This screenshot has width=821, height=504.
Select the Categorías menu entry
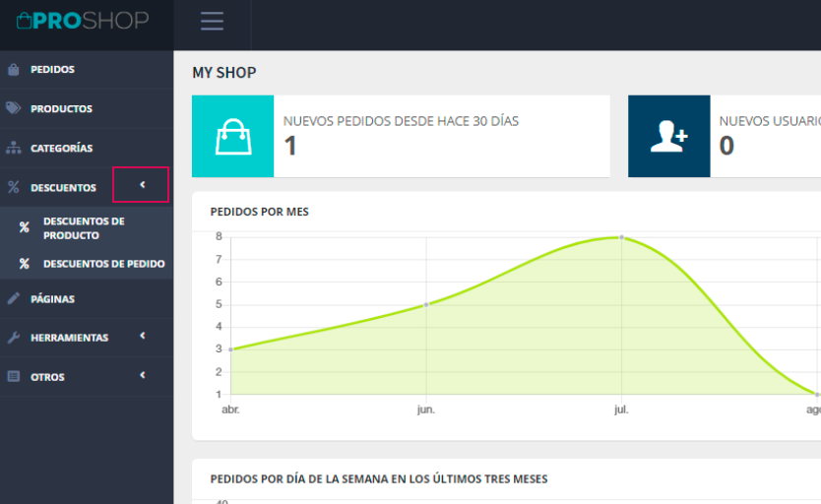(61, 149)
